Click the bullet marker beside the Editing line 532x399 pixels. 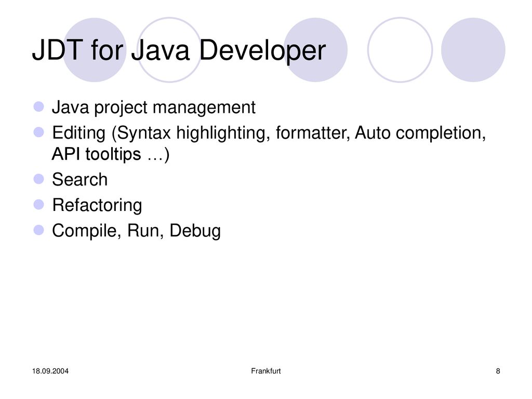[39, 132]
